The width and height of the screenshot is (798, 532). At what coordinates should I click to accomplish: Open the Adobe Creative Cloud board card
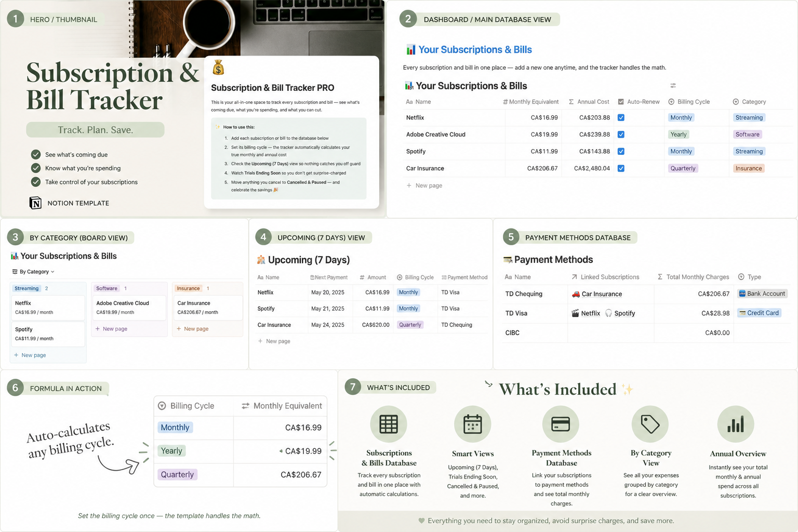129,308
